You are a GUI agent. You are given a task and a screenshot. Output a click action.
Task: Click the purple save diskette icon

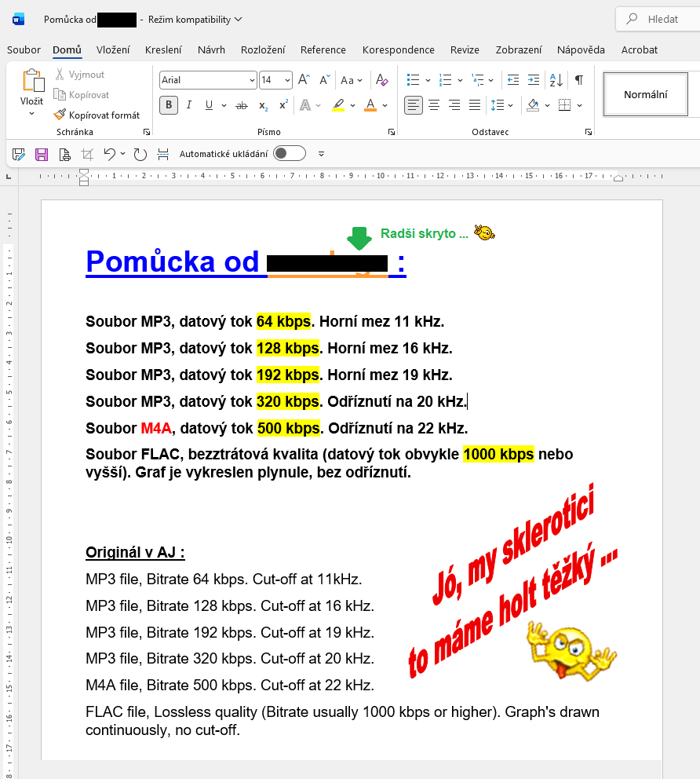point(42,155)
